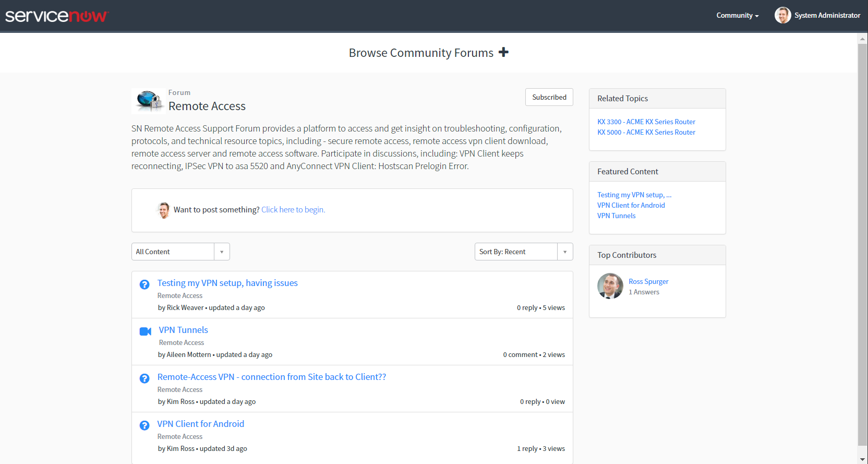Viewport: 868px width, 464px height.
Task: Open 'Remote-Access VPN - connection from Site' post
Action: [x=272, y=377]
